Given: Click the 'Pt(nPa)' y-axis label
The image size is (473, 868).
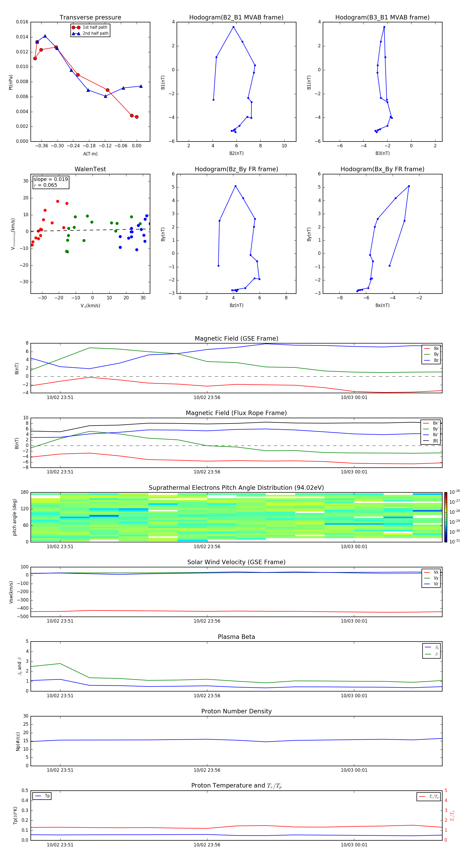Looking at the screenshot, I should click(x=11, y=82).
